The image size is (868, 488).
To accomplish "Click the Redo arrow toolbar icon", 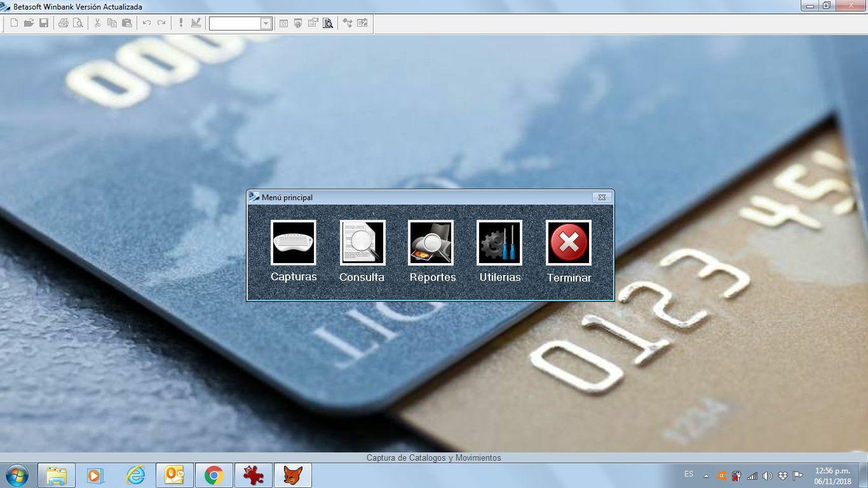I will (161, 23).
